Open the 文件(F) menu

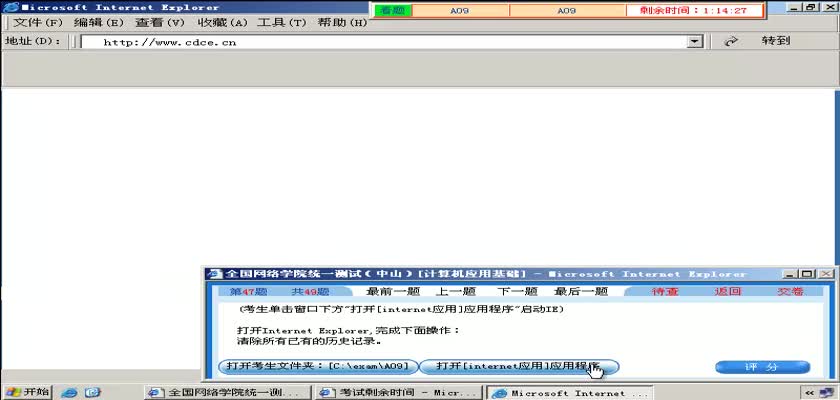(x=38, y=23)
